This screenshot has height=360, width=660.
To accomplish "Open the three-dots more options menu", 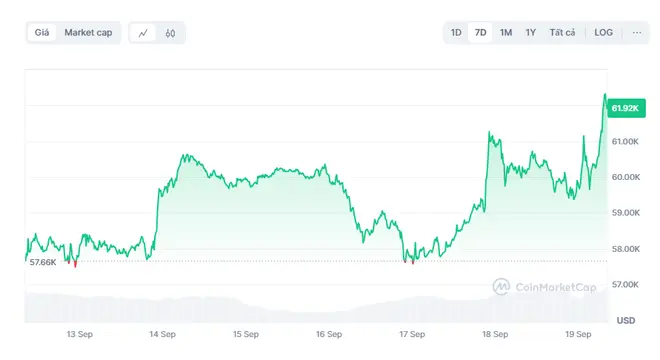I will coord(637,32).
